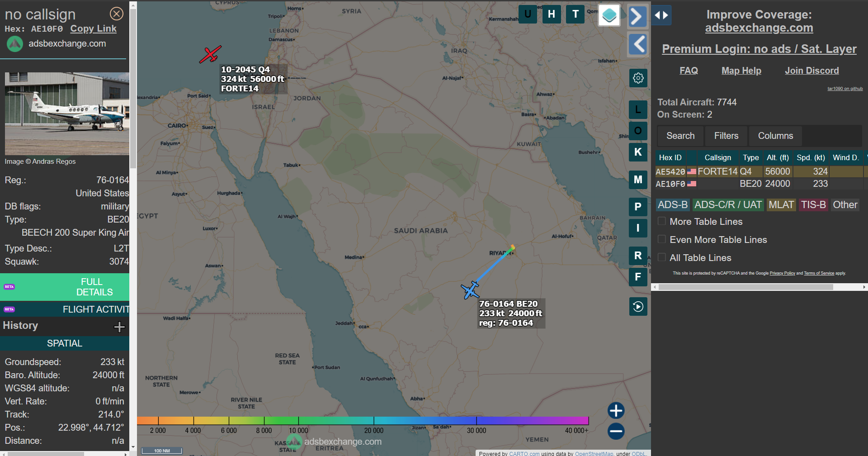Viewport: 868px width, 456px height.
Task: Click the ADS-C/R / UAT legend
Action: coord(728,205)
